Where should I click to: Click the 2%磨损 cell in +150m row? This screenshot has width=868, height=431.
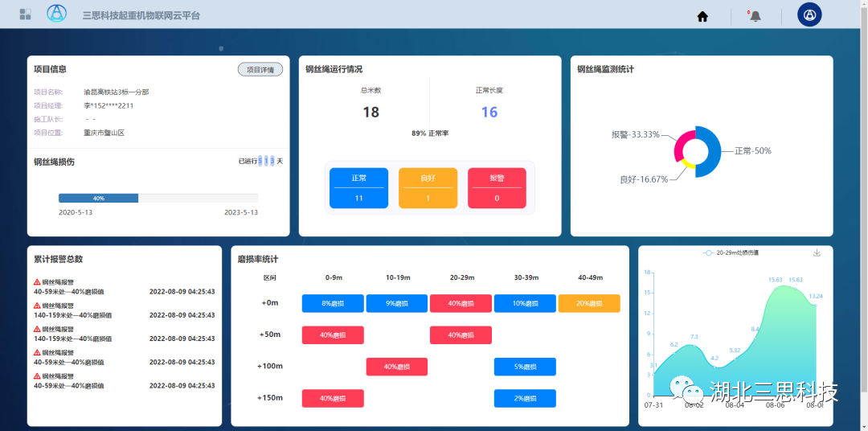(525, 398)
